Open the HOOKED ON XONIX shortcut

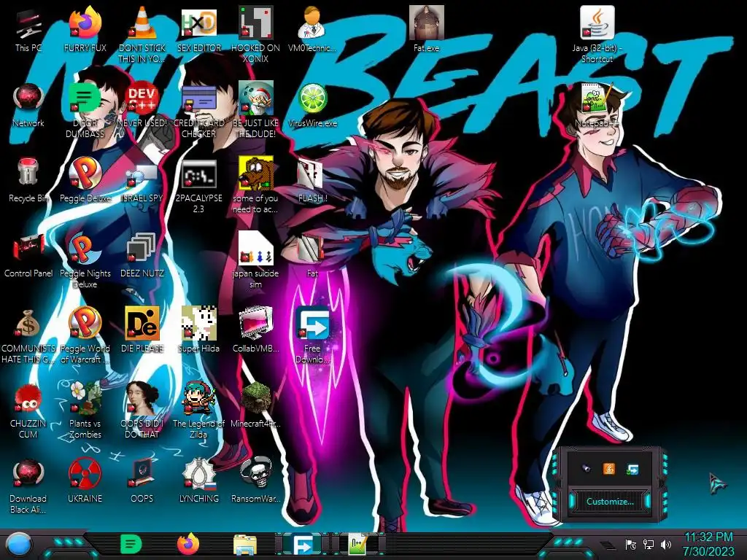(255, 34)
